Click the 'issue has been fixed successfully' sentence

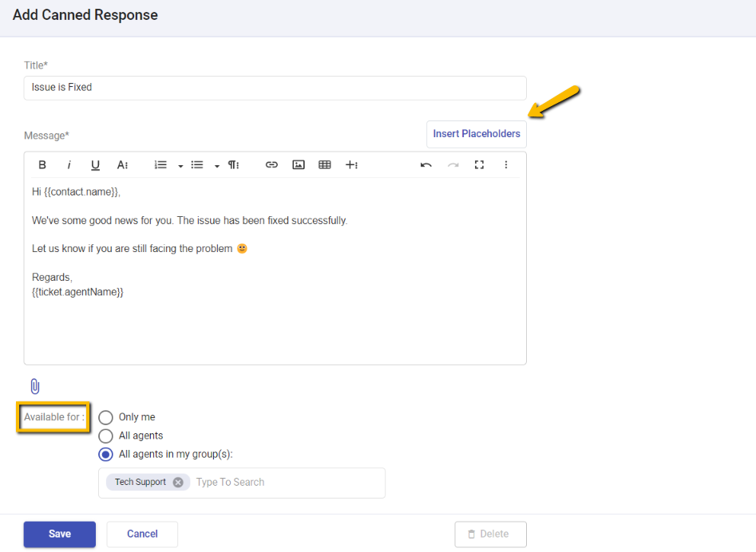pyautogui.click(x=262, y=221)
